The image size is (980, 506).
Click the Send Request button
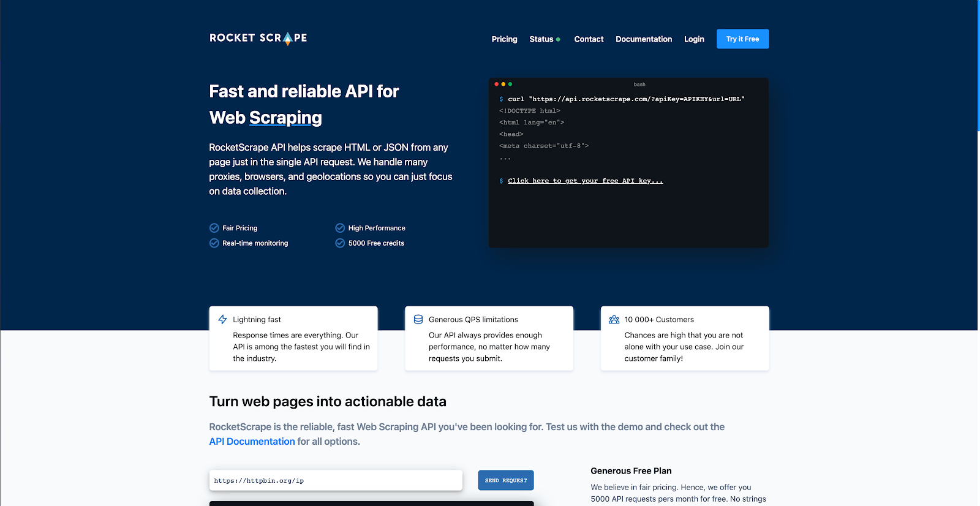pyautogui.click(x=506, y=480)
